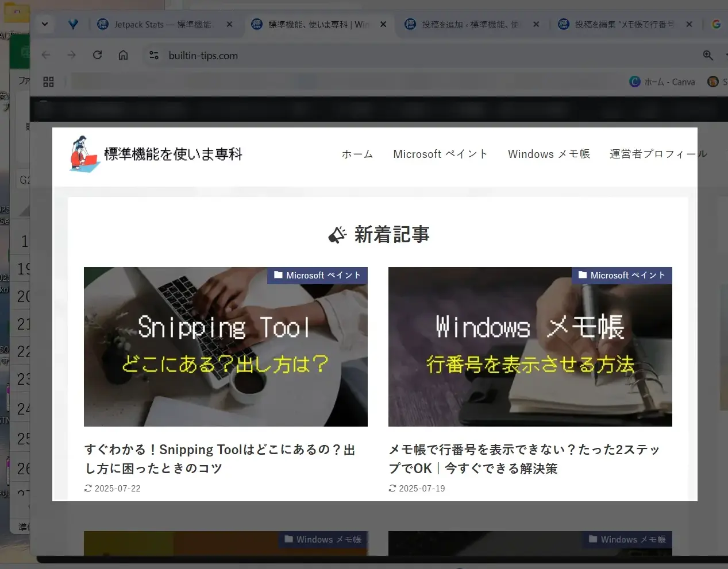Close the Jetpack Stats tab
The image size is (728, 569).
pos(229,24)
